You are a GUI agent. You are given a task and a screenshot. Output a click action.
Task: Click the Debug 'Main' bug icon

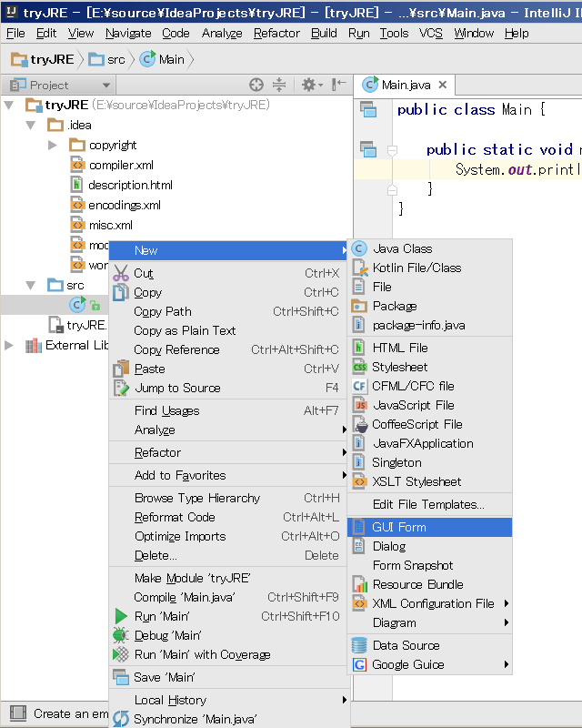click(x=121, y=635)
